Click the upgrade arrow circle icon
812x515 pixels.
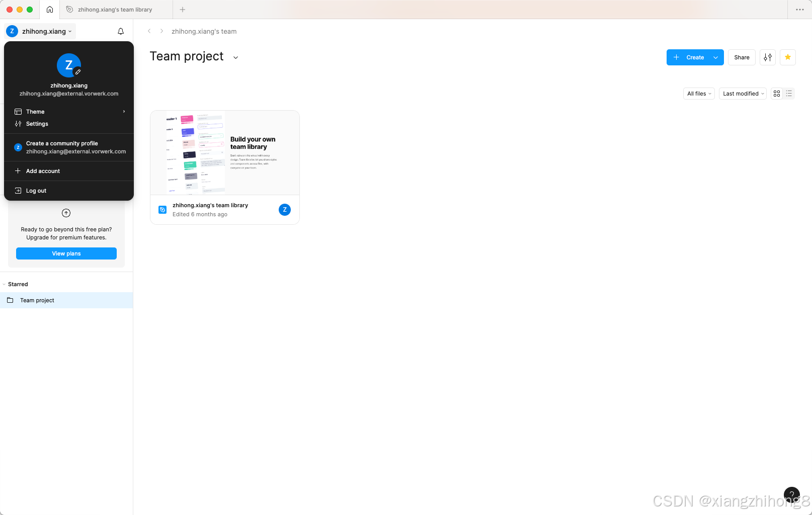(66, 213)
